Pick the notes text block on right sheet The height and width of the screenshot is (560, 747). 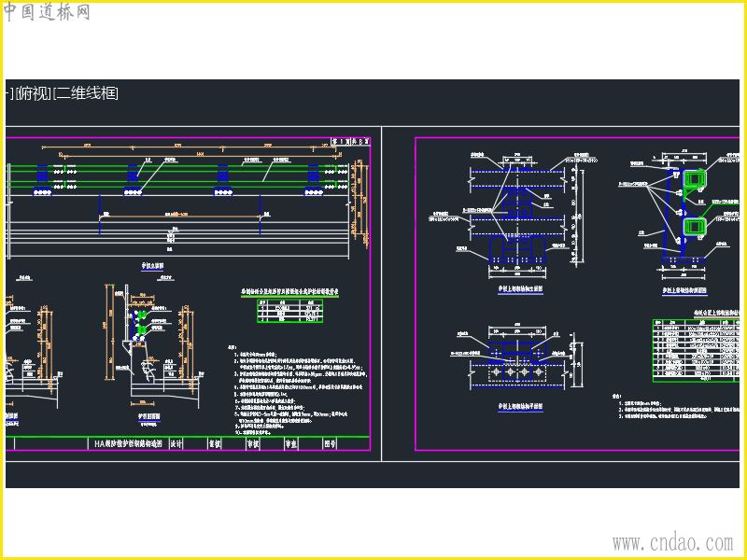(x=676, y=406)
